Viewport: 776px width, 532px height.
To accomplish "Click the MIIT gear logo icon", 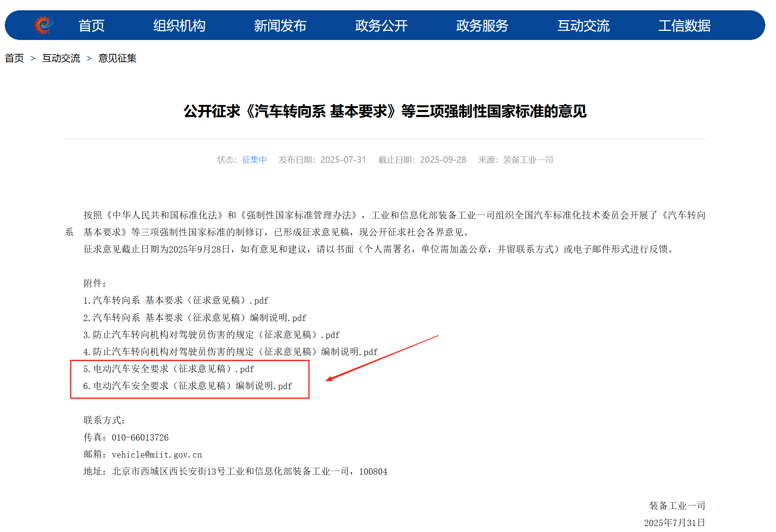I will (44, 25).
